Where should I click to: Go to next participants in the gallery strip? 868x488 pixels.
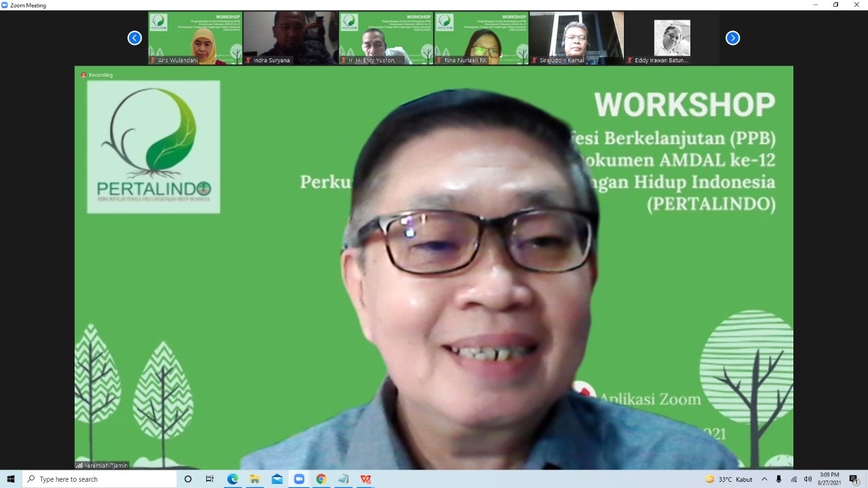click(x=732, y=38)
